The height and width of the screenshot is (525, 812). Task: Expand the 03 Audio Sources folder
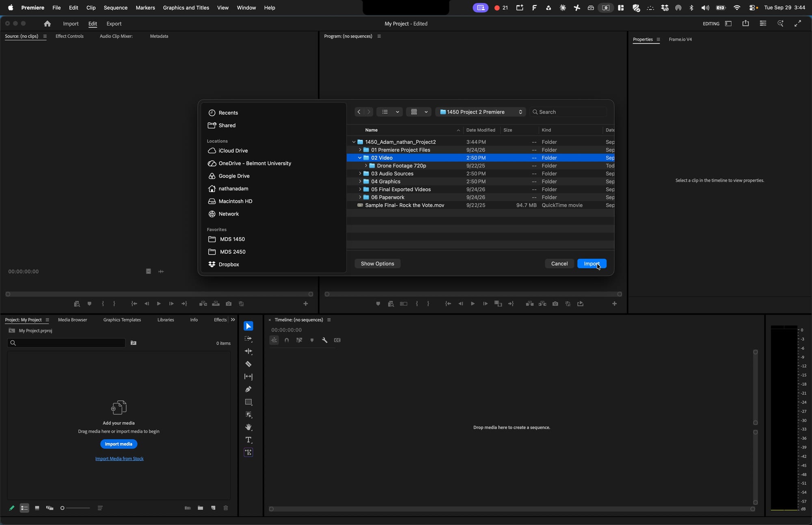pos(360,174)
